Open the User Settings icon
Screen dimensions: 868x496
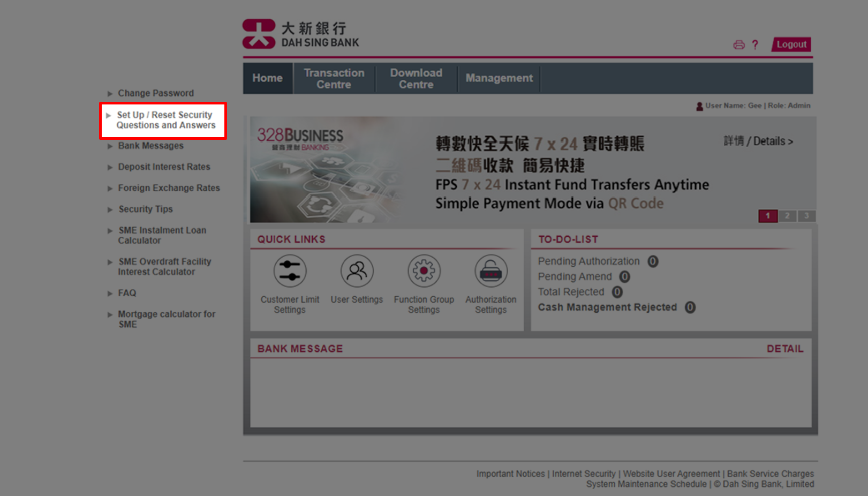(x=357, y=271)
